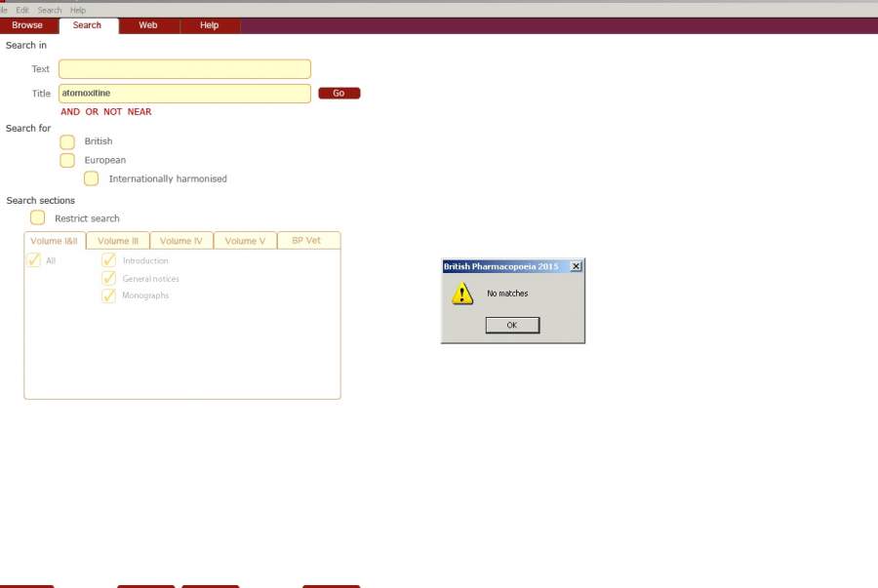Image resolution: width=878 pixels, height=588 pixels.
Task: Click the Go button
Action: click(339, 94)
